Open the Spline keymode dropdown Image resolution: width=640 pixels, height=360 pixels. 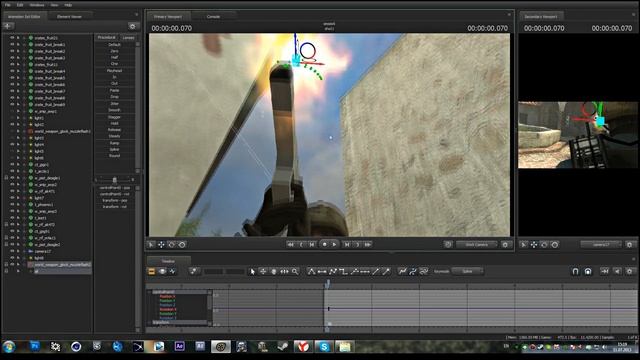coord(468,271)
